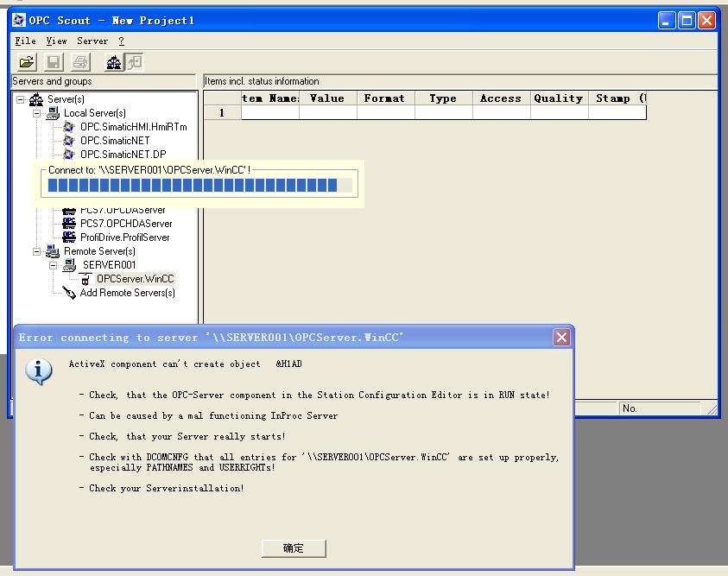Image resolution: width=728 pixels, height=576 pixels.
Task: Click the Add Remote Servers plug icon
Action: 69,293
